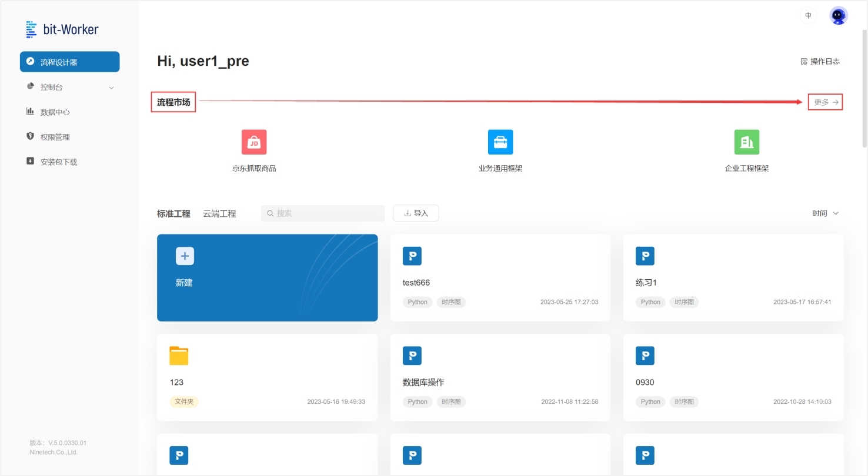Click the user avatar robot icon

point(839,16)
